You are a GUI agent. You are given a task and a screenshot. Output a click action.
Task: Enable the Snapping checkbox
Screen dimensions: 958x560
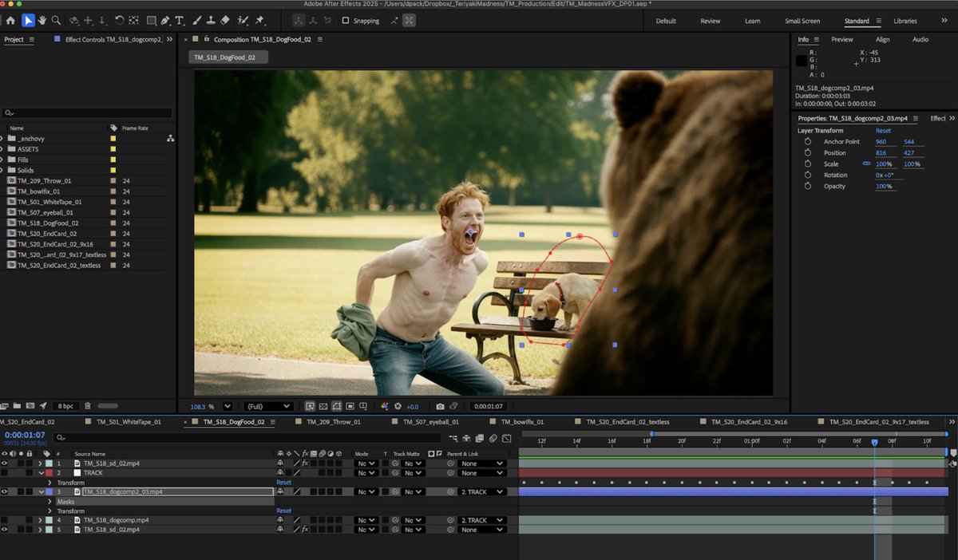pyautogui.click(x=345, y=21)
